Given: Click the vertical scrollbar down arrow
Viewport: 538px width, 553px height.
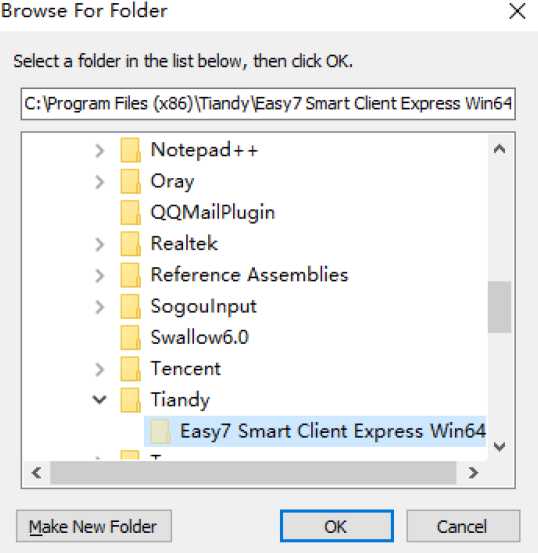Looking at the screenshot, I should (500, 446).
